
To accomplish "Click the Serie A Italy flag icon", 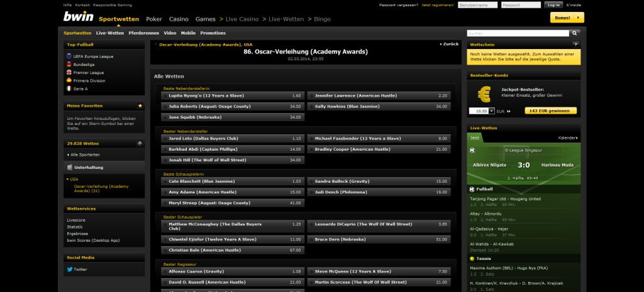I will 69,89.
